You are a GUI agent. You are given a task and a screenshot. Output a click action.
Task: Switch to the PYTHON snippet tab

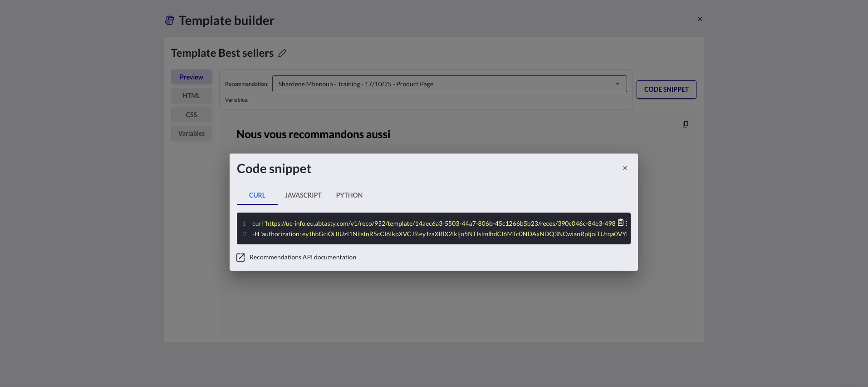[x=349, y=195]
